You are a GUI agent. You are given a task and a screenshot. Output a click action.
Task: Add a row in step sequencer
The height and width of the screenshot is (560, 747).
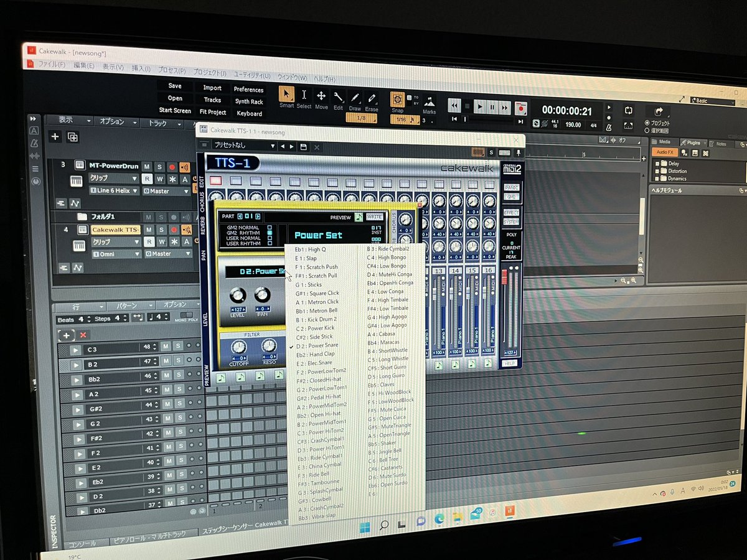pos(65,335)
